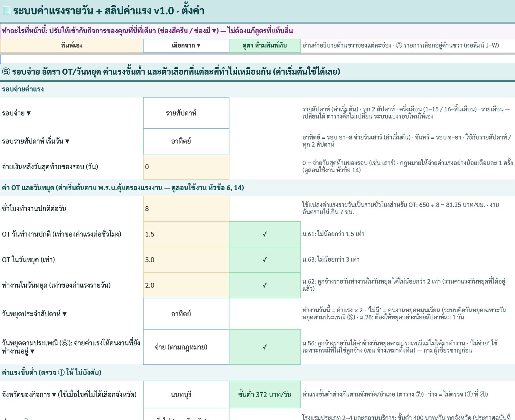Viewport: 515px width, 420px height.
Task: Click the note starting ม.56: ลูกจ้างรายวัน
Action: 400,347
